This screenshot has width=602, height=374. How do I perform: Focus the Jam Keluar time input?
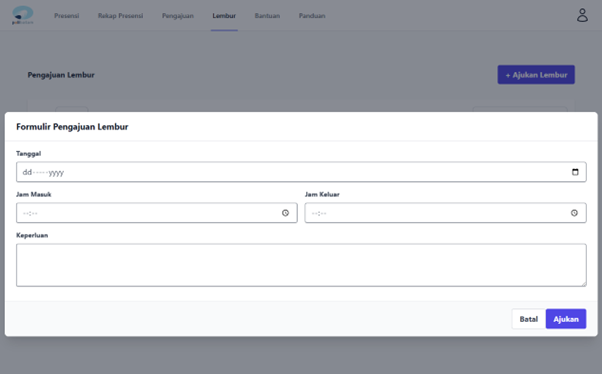(445, 213)
